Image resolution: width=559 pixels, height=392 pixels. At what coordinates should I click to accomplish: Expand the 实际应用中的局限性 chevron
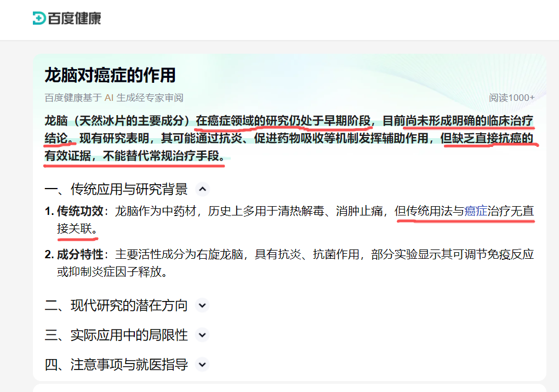(202, 335)
